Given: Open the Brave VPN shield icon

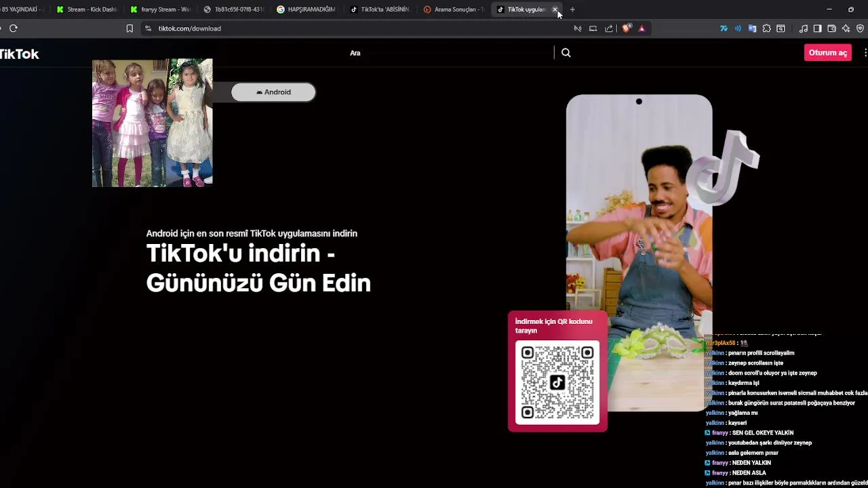Looking at the screenshot, I should pos(860,28).
